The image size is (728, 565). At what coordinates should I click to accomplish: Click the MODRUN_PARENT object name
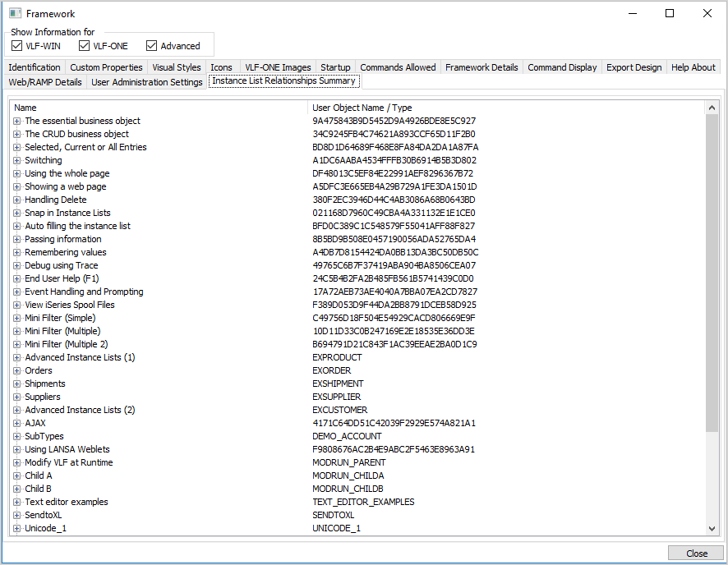348,462
